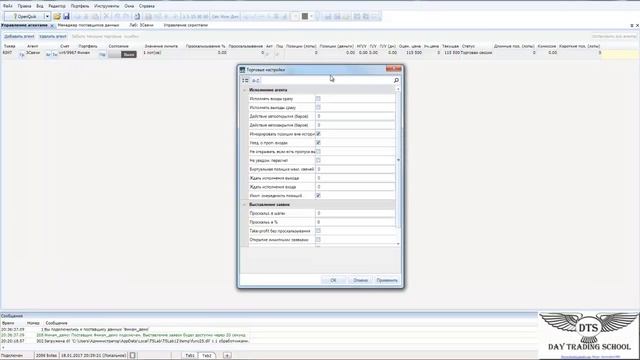Enable Исполнять входы сразу checkbox
Viewport: 640px width, 360px height.
click(318, 99)
